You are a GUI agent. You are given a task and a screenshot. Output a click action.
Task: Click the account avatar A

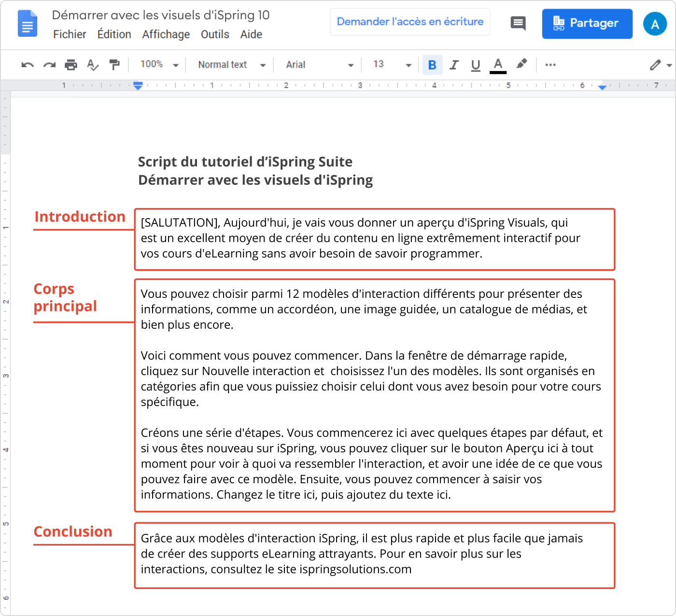tap(655, 24)
